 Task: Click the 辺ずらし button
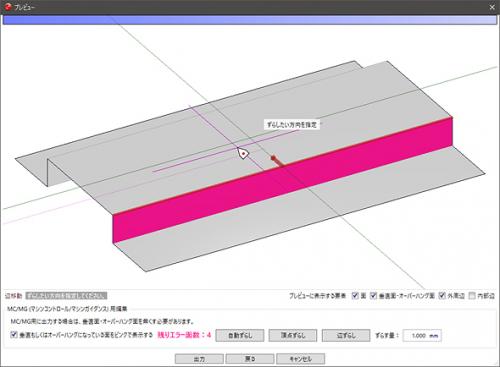346,335
